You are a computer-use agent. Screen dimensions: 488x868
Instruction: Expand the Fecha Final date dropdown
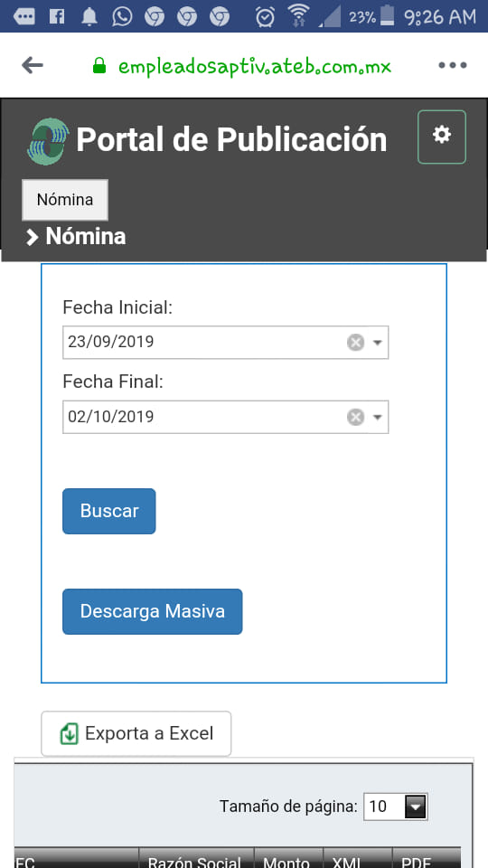tap(378, 417)
